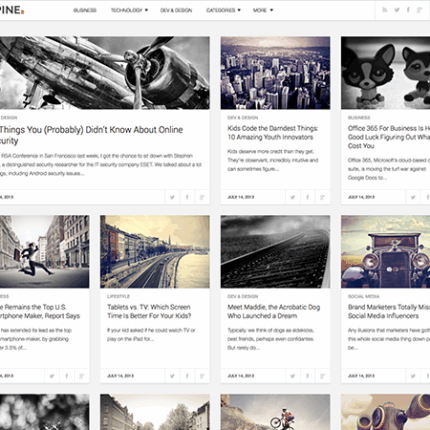
Task: Open Meet Maddie, the Acrobatic Dog article
Action: point(274,311)
